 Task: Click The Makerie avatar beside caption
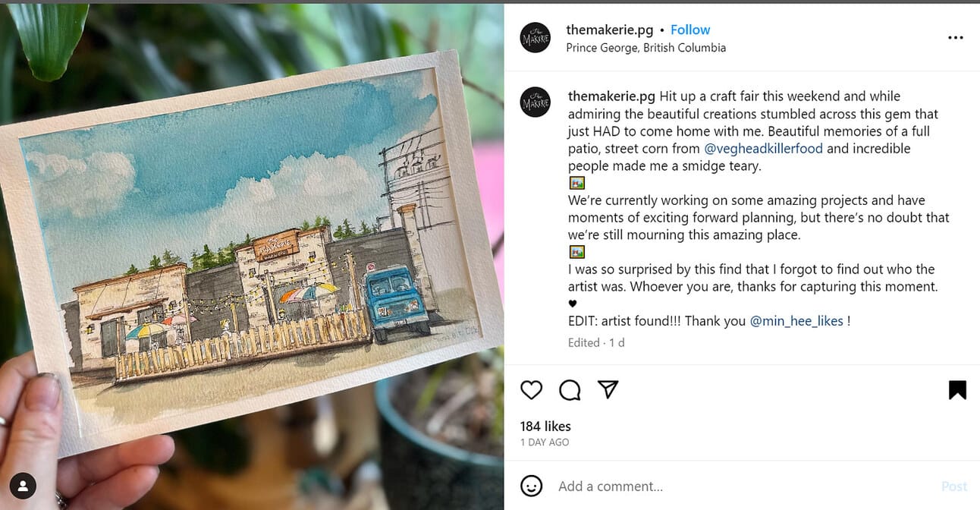pyautogui.click(x=536, y=102)
